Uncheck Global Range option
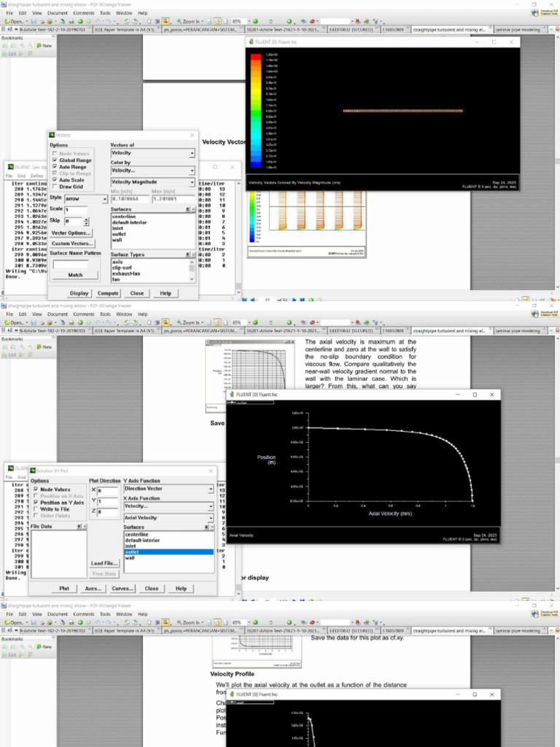The width and height of the screenshot is (560, 747). click(55, 160)
